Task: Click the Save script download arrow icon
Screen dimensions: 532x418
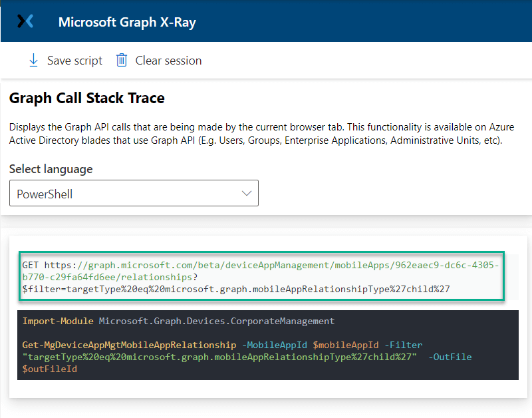Action: [x=33, y=61]
